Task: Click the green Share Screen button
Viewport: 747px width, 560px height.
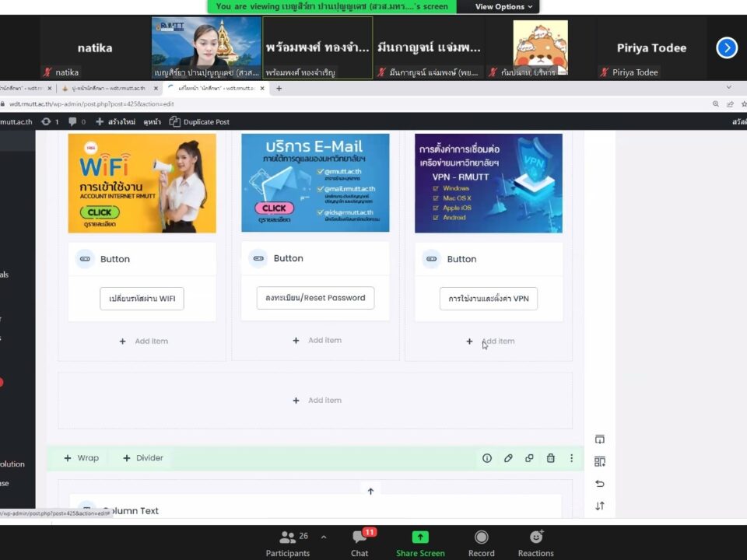Action: (420, 544)
